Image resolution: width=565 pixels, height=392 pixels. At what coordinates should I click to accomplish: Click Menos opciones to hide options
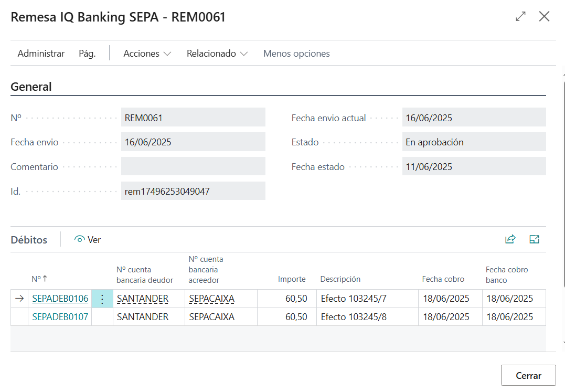[296, 54]
